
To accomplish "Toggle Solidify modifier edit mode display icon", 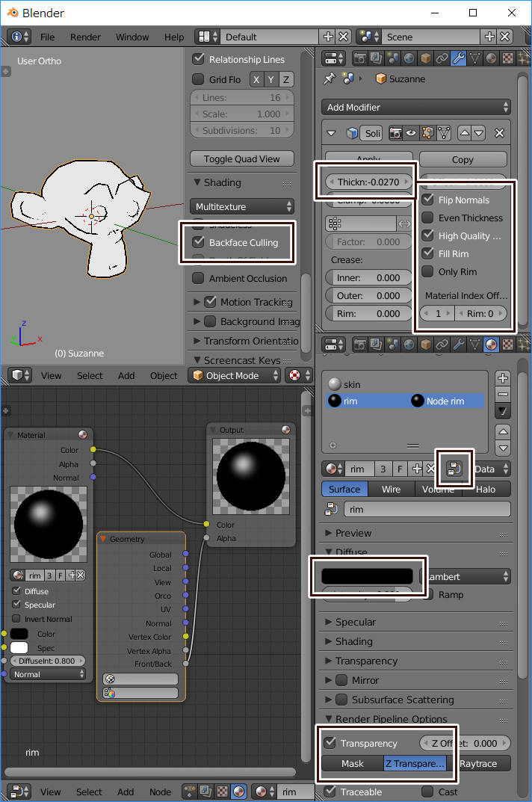I will (x=427, y=134).
